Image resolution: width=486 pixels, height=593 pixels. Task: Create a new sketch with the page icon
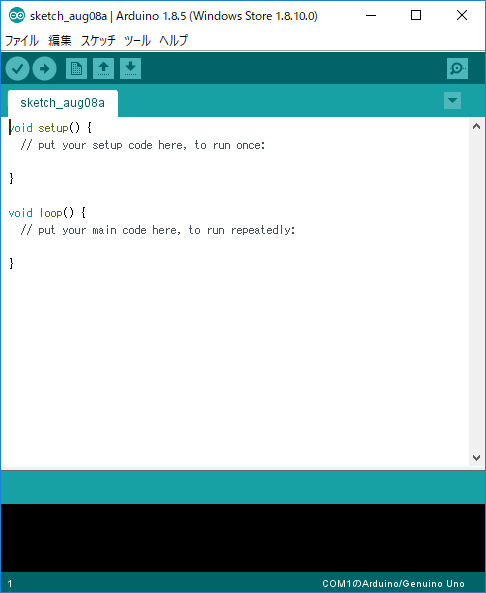(x=76, y=68)
